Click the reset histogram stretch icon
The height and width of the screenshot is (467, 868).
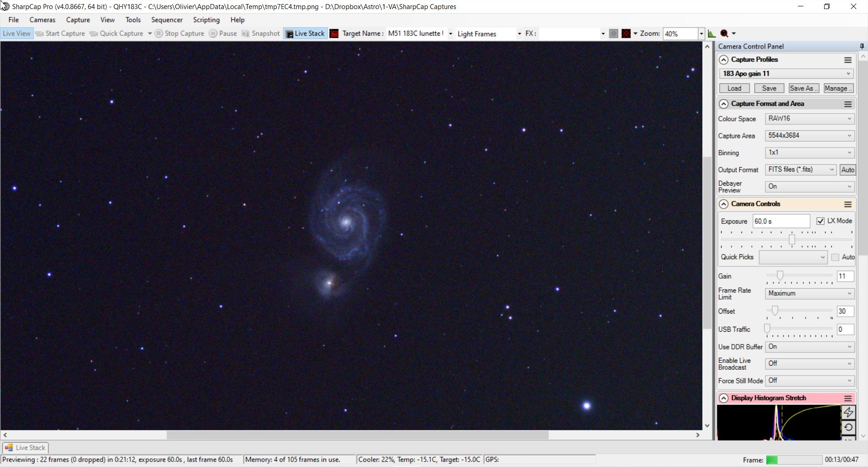pos(848,427)
